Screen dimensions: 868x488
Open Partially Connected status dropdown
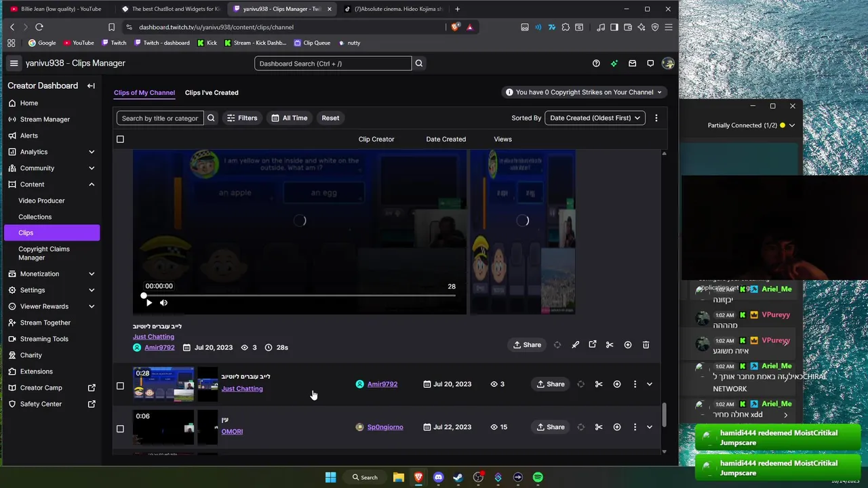(x=791, y=125)
